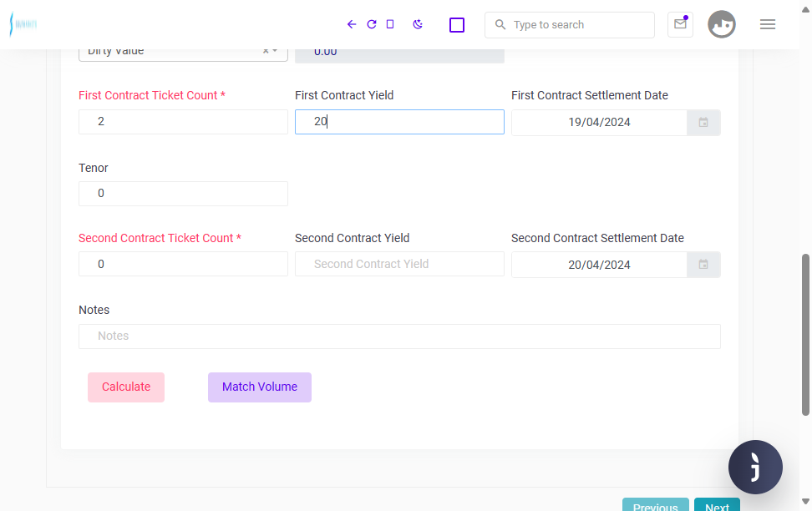812x511 pixels.
Task: Click the Next button
Action: tap(717, 505)
